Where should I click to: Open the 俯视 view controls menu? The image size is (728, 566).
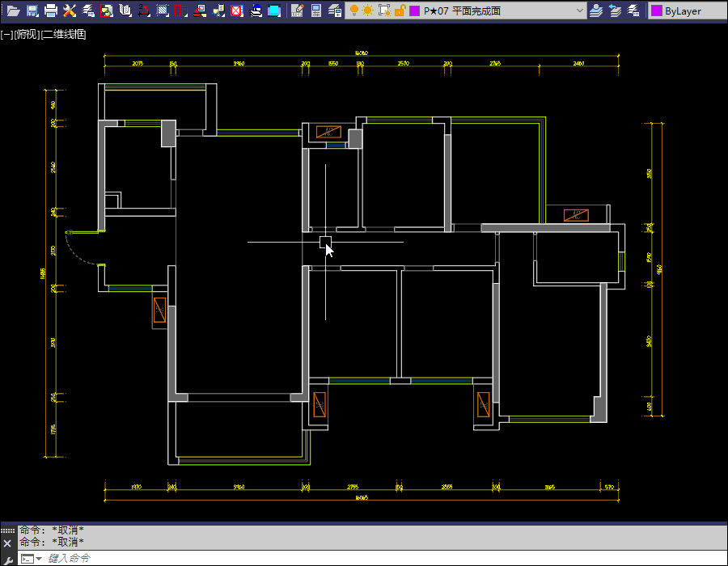point(28,35)
